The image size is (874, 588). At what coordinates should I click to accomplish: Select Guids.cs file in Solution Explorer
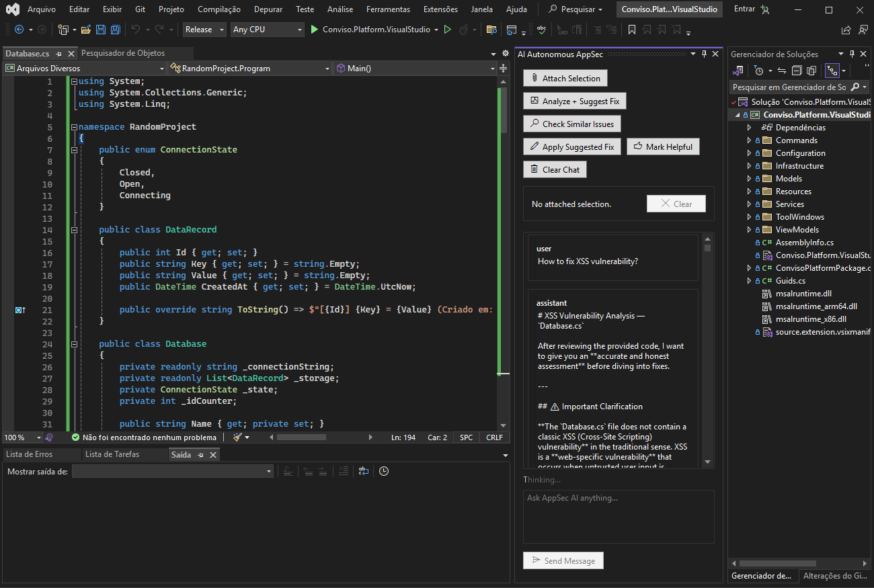point(790,281)
